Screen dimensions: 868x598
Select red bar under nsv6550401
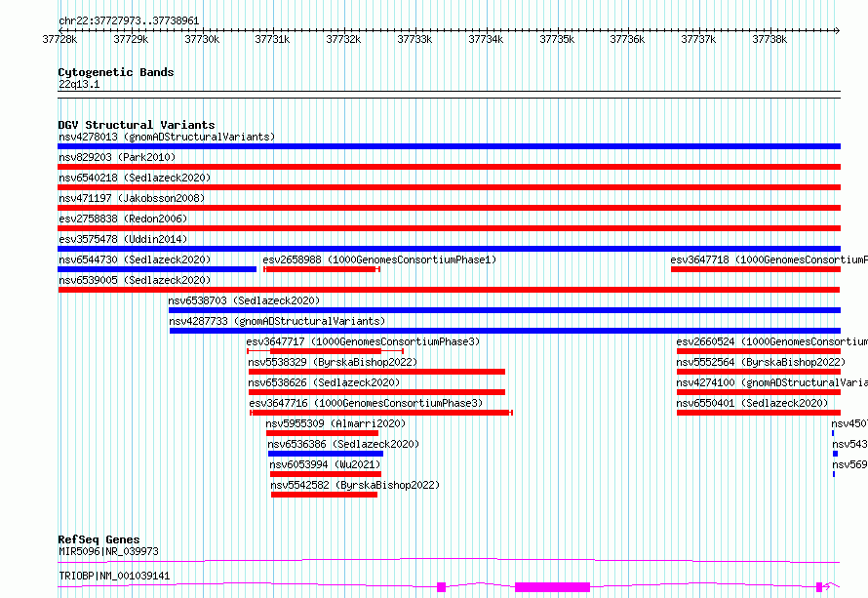(x=759, y=413)
